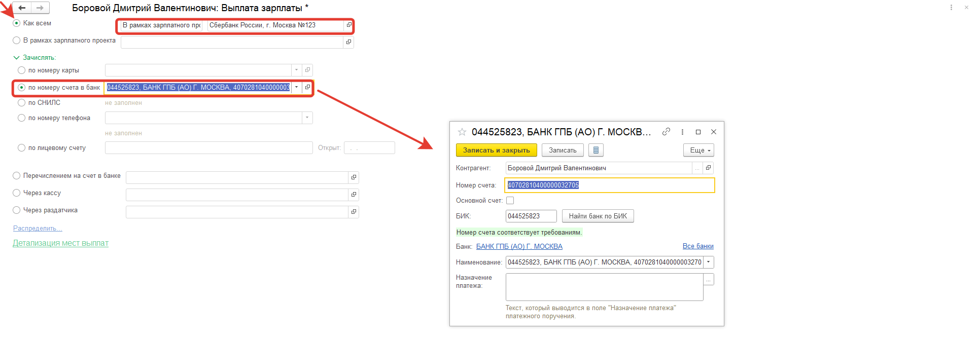Click the 'Записать и закрыть' button
The width and height of the screenshot is (980, 339).
tap(496, 150)
